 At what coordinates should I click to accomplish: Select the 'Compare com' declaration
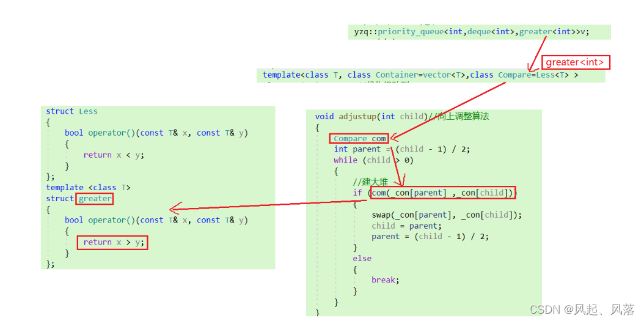click(360, 139)
